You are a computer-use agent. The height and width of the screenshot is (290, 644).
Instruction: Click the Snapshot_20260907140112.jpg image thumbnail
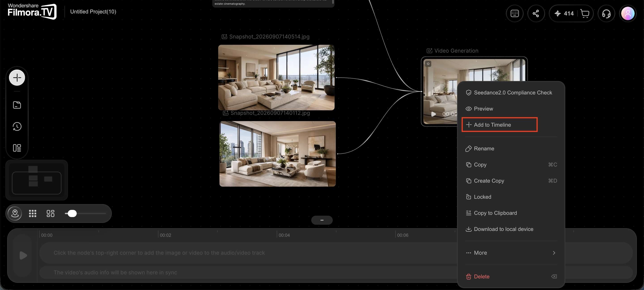tap(278, 154)
